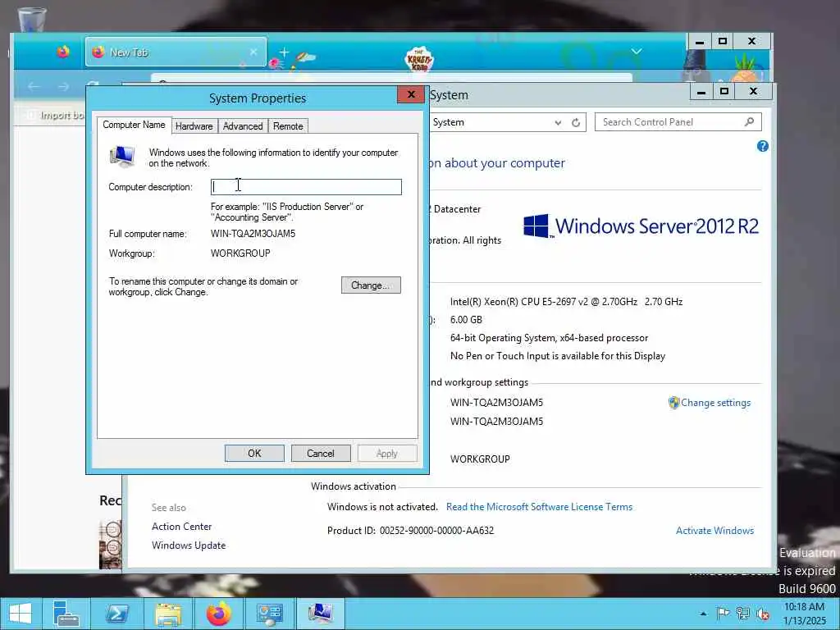
Task: Click the computer icon in System Properties
Action: (123, 157)
